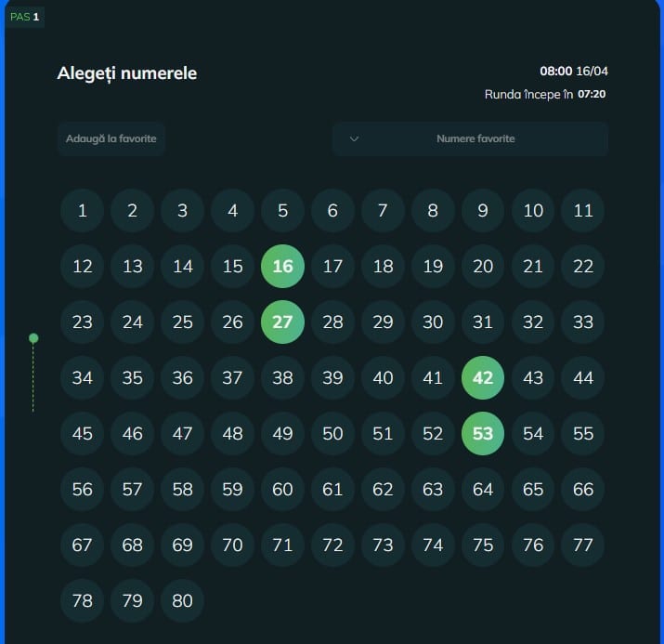Pick number 7 on the board
Viewport: 664px width, 644px height.
click(x=383, y=211)
